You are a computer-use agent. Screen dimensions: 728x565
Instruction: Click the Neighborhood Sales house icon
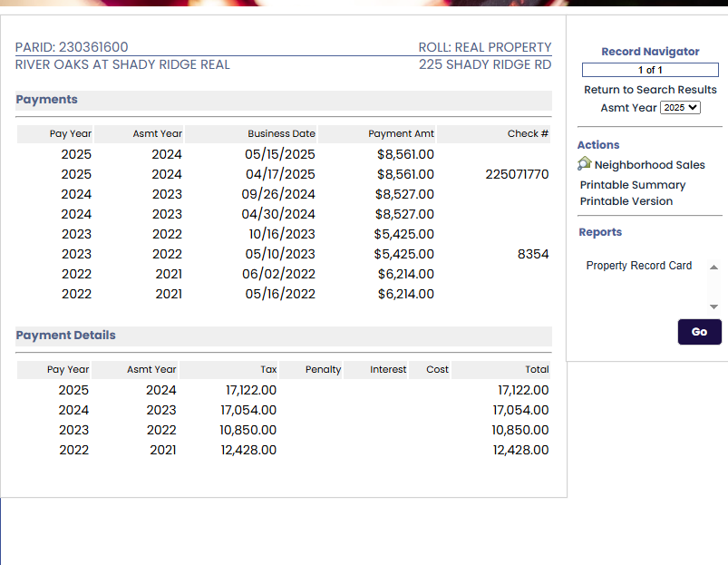pyautogui.click(x=585, y=164)
